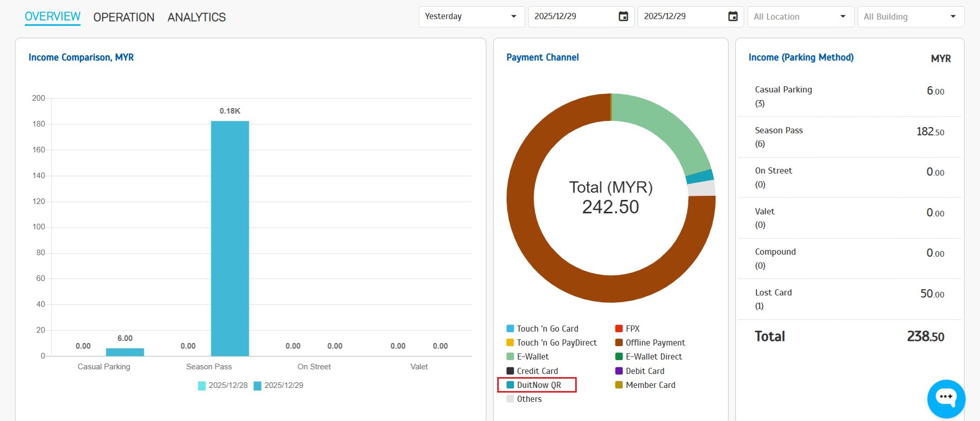Open the end date calendar icon
The image size is (980, 421).
(x=733, y=17)
